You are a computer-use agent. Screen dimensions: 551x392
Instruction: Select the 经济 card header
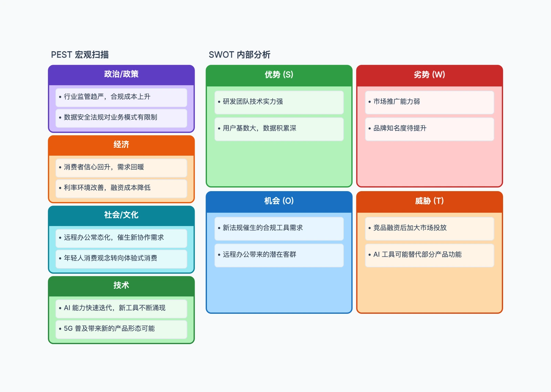pyautogui.click(x=121, y=145)
